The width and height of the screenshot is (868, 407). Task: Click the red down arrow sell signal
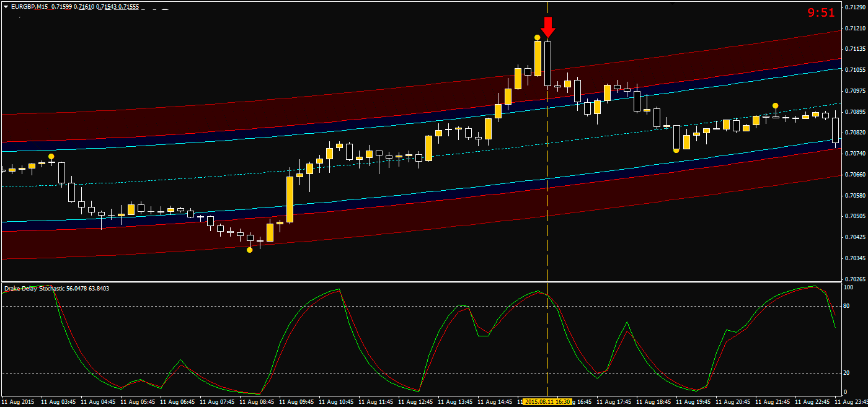pos(547,27)
